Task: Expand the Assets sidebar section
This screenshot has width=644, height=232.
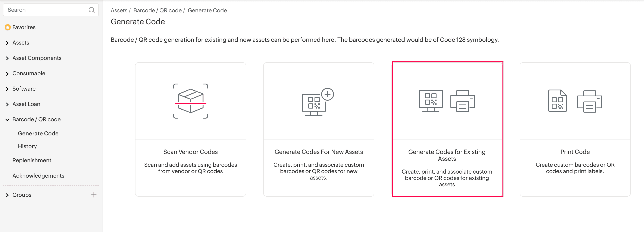Action: point(7,43)
